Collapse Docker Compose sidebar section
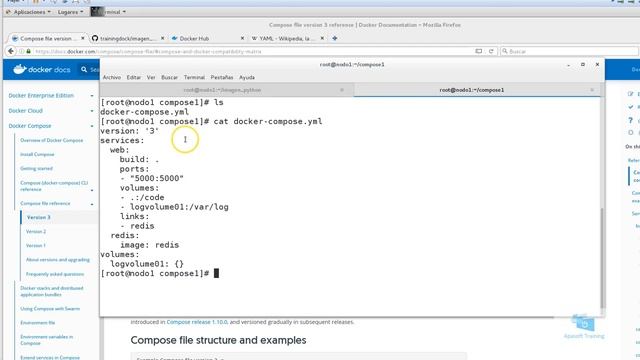The height and width of the screenshot is (360, 640). pos(91,126)
